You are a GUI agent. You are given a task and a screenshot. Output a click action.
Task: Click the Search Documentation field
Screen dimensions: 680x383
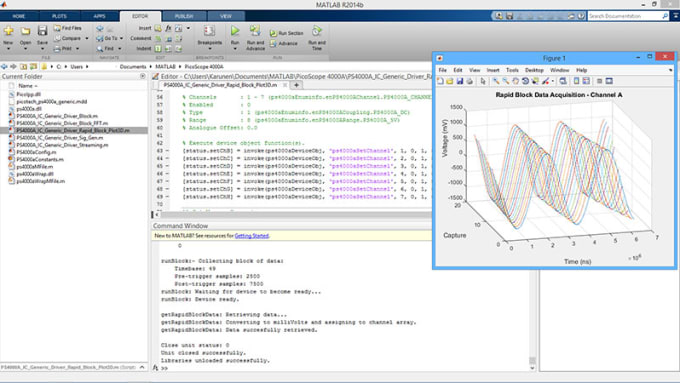pos(628,16)
